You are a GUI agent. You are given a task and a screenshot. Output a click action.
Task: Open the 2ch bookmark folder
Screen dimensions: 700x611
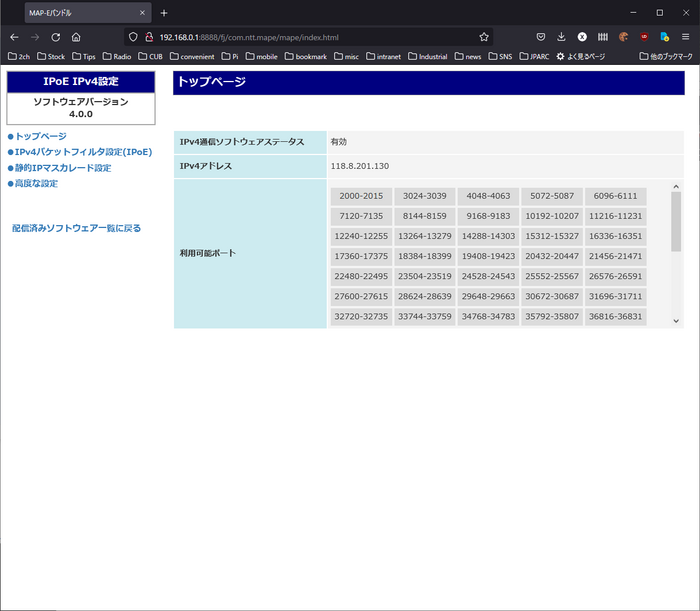19,57
